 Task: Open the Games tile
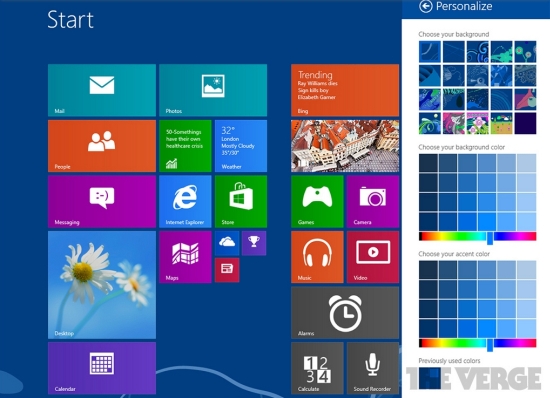[317, 202]
